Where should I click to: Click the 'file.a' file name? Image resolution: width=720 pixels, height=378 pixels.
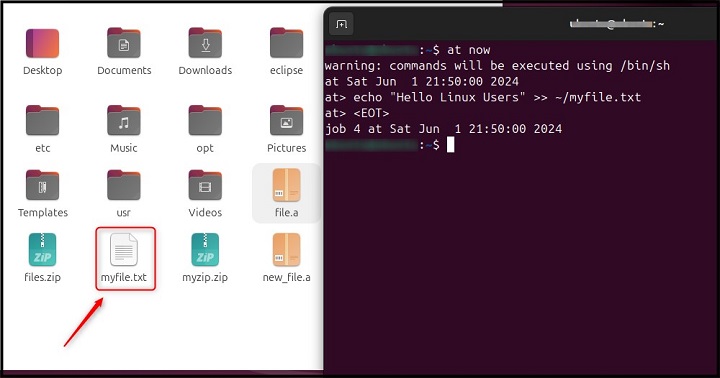point(287,212)
